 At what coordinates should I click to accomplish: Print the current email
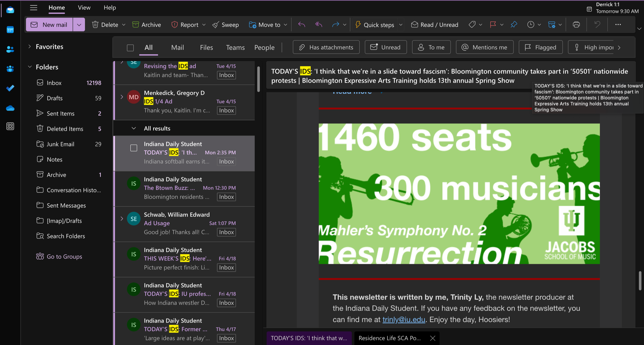point(576,24)
